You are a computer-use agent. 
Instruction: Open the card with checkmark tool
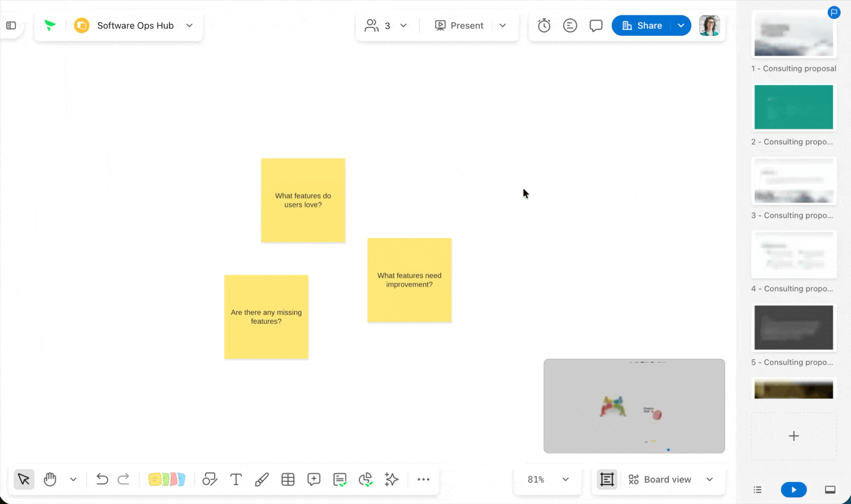coord(340,479)
